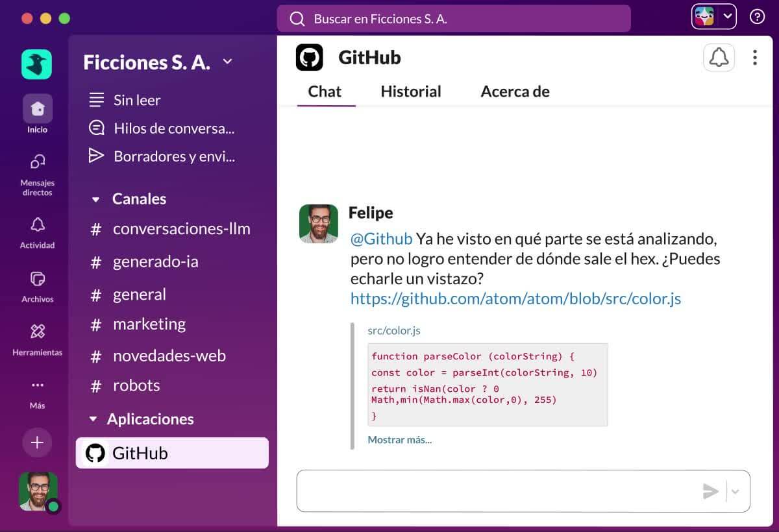Switch to the Acerca de tab
The height and width of the screenshot is (532, 779).
(x=515, y=91)
